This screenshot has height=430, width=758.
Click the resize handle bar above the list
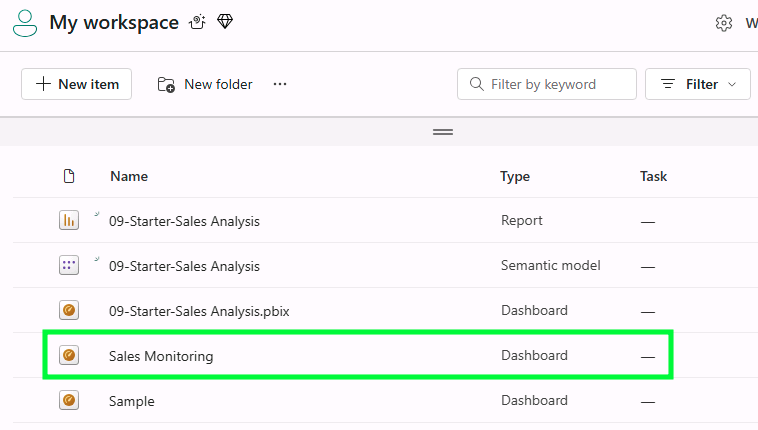tap(443, 132)
